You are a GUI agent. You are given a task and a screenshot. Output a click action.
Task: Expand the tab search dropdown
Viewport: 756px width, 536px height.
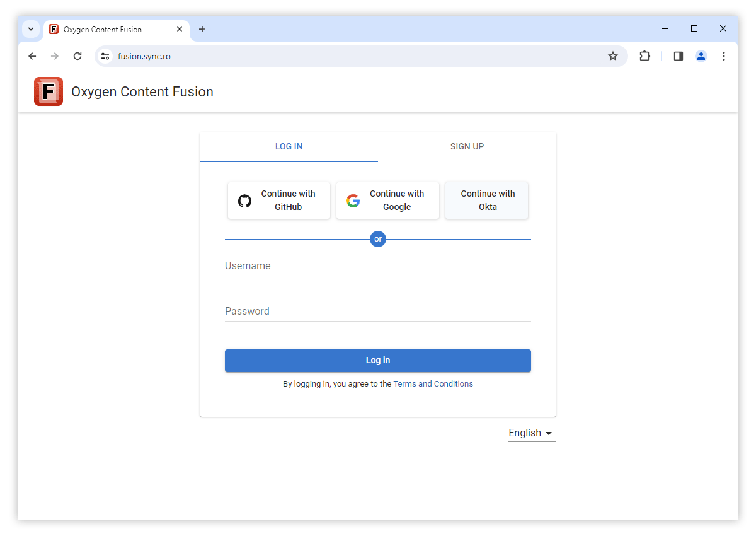point(31,29)
